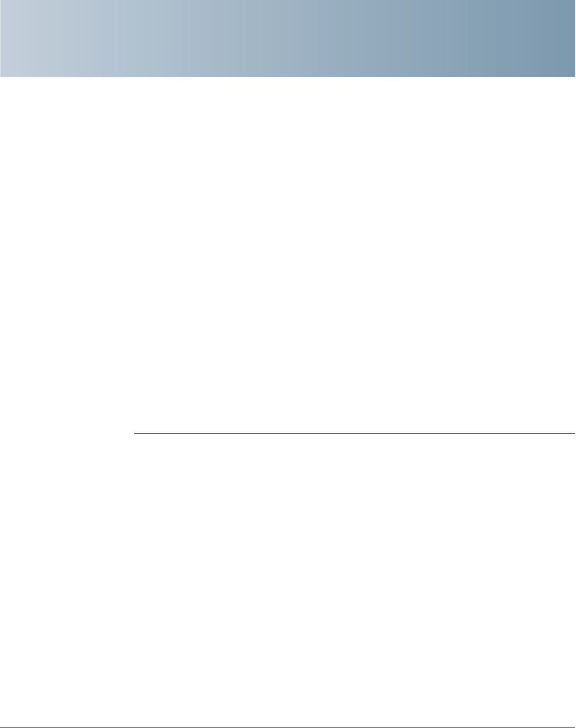Click the blank page center between banner and divider
Image resolution: width=576 pixels, height=728 pixels.
pos(288,255)
